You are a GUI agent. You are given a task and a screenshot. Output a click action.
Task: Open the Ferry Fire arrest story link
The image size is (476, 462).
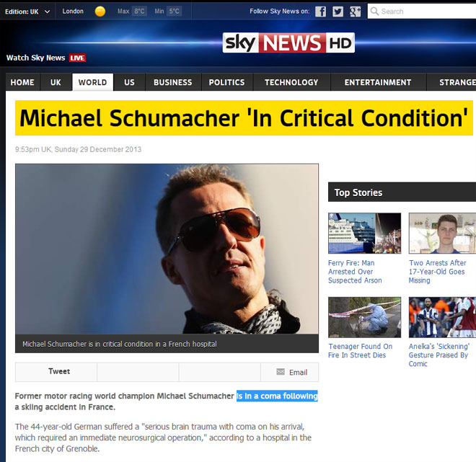pos(355,272)
